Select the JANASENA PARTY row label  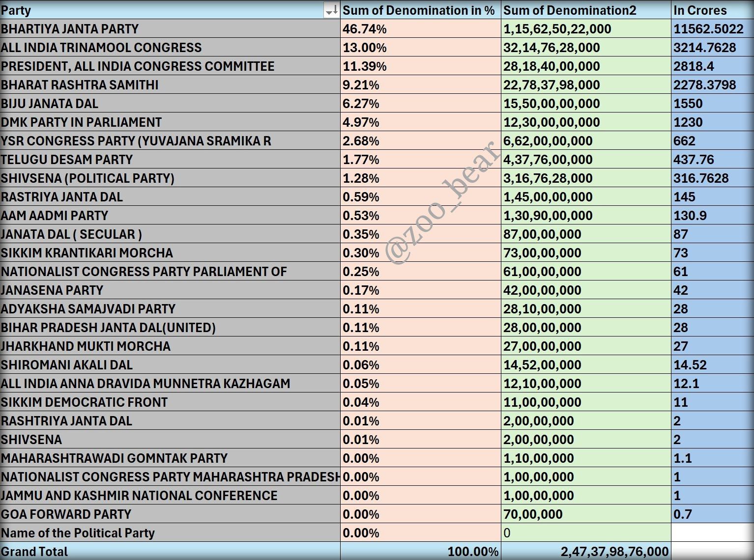[170, 290]
